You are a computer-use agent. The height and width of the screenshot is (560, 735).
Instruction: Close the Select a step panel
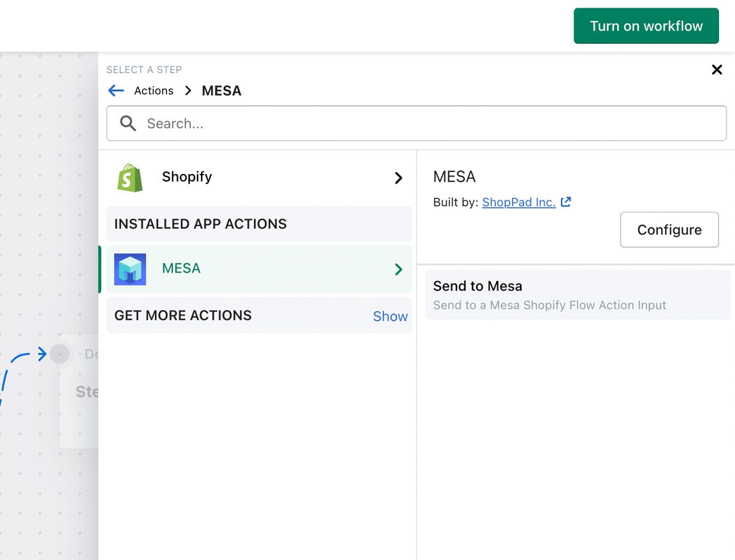pos(717,70)
